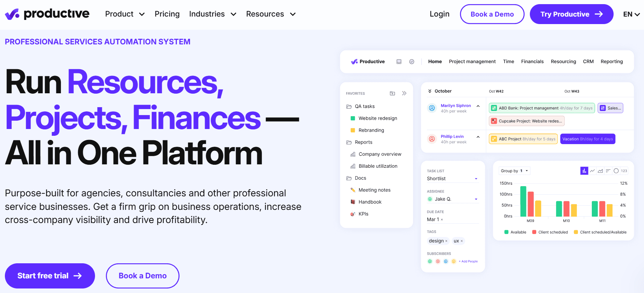Click the green Website redesign color square
Image resolution: width=644 pixels, height=293 pixels.
tap(353, 118)
